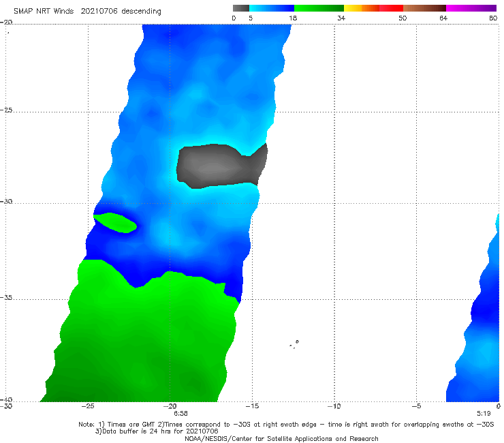Image resolution: width=504 pixels, height=443 pixels.
Task: Click the NOAA/NESDIS credit line
Action: (x=281, y=439)
